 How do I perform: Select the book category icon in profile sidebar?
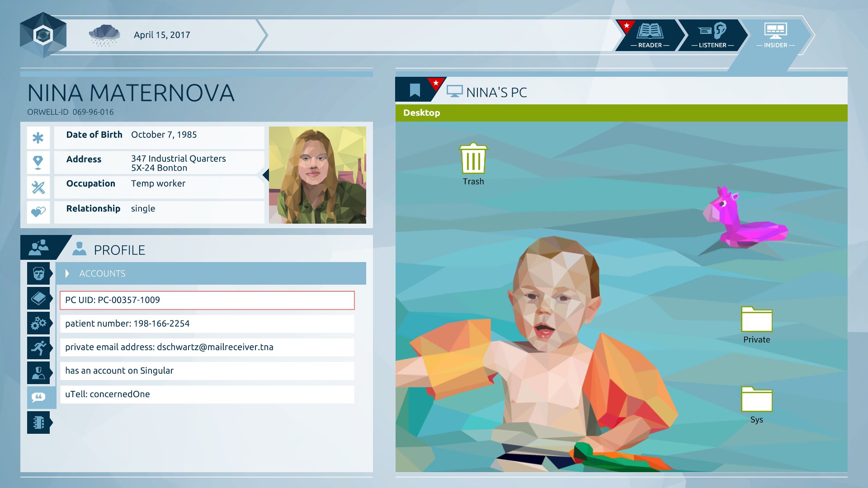coord(39,298)
